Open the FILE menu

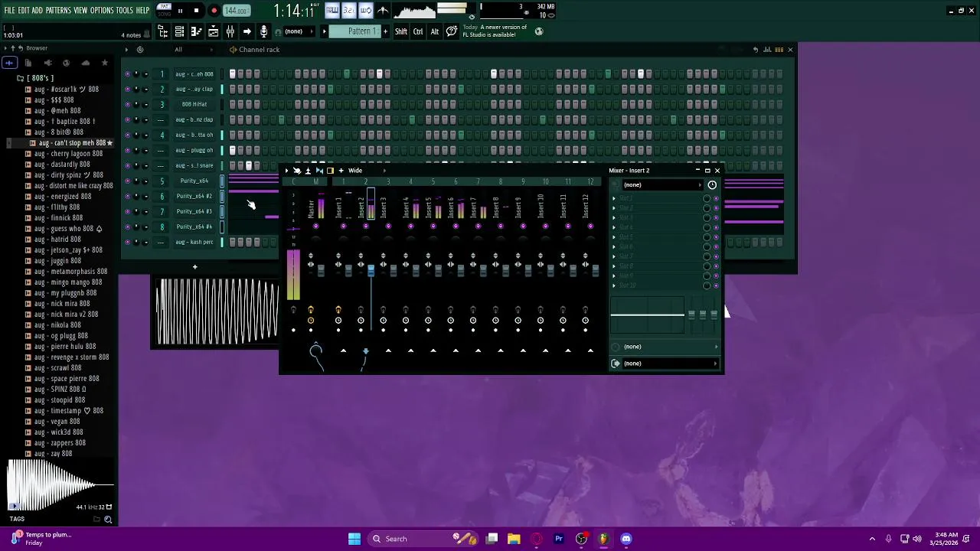click(x=10, y=11)
